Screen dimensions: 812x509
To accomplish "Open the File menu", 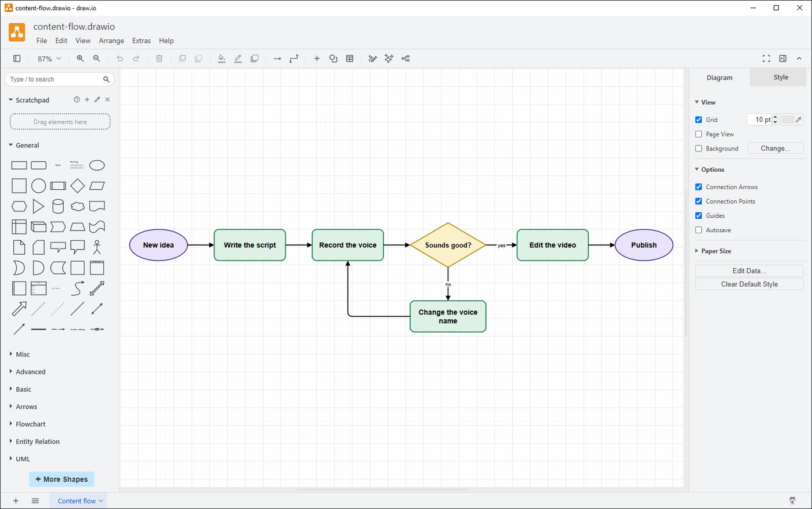I will coord(42,41).
